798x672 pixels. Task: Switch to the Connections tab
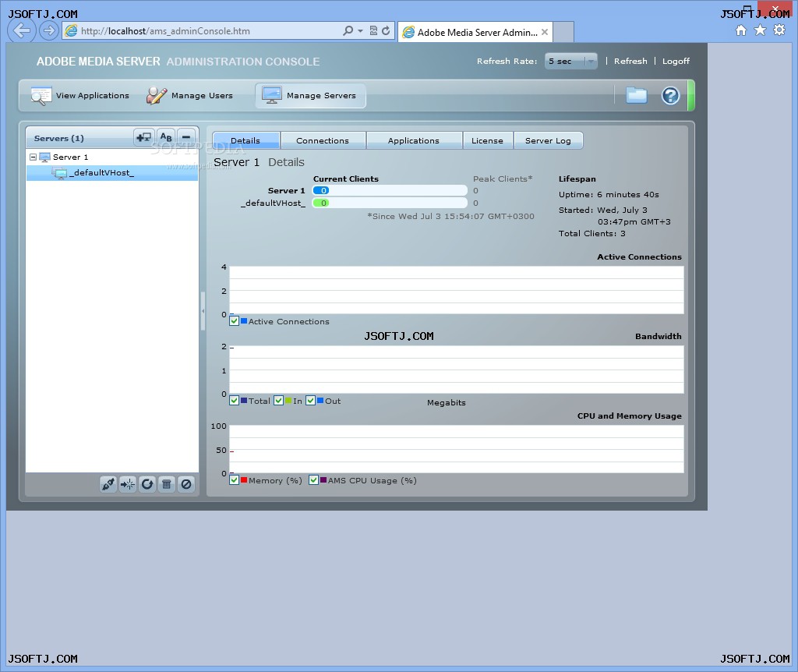[x=323, y=140]
